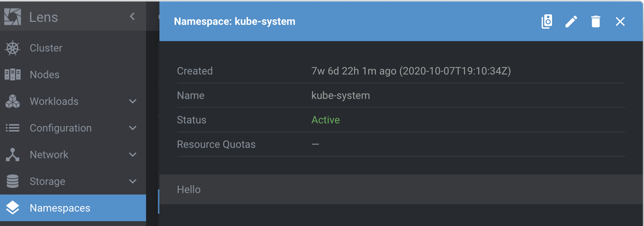The height and width of the screenshot is (226, 644).
Task: Expand the Configuration section chevron
Action: [133, 128]
